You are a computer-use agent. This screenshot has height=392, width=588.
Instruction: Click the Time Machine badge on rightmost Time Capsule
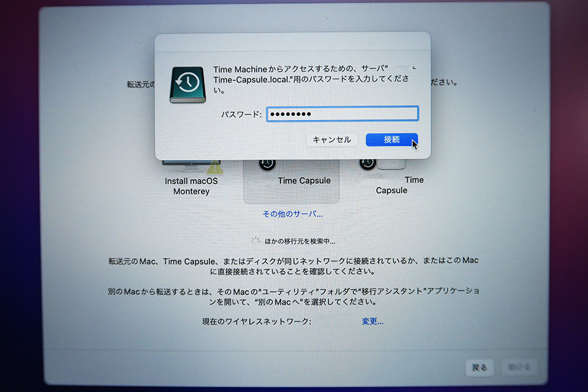[x=367, y=164]
